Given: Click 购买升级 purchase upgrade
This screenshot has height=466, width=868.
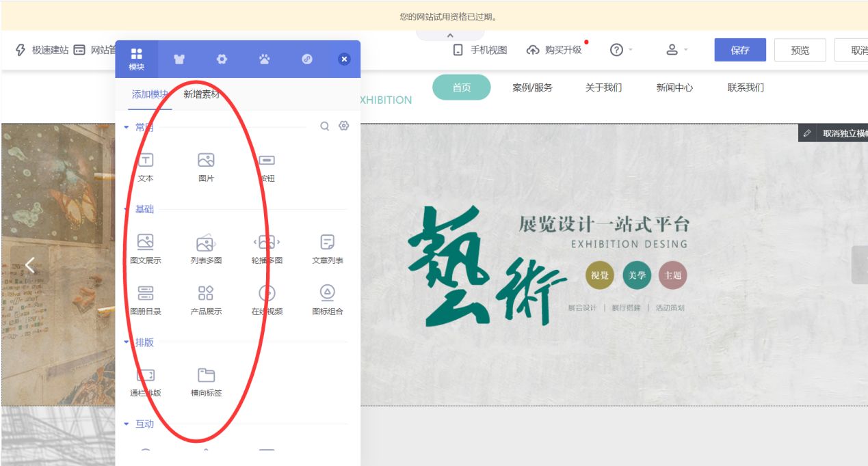Looking at the screenshot, I should [x=554, y=50].
